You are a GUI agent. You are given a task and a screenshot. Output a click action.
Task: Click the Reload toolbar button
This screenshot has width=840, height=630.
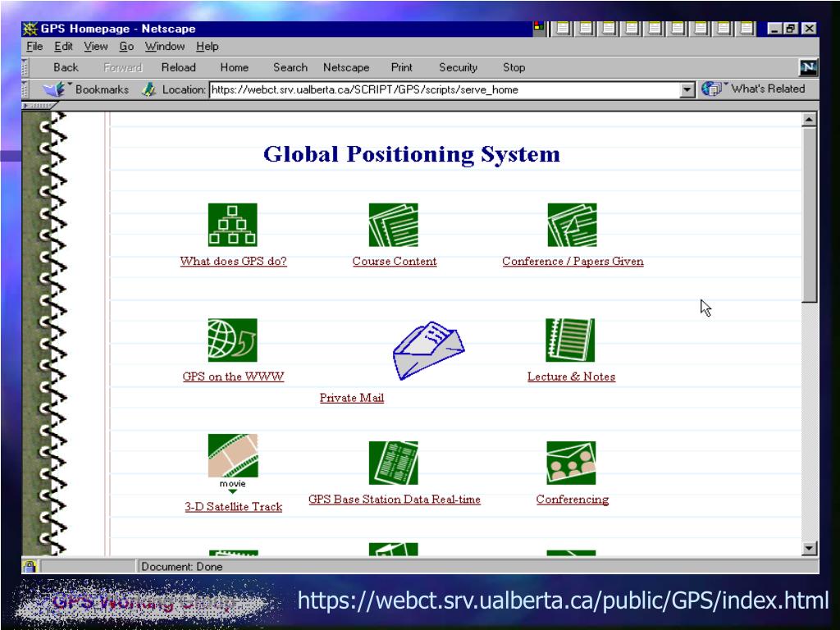tap(178, 67)
